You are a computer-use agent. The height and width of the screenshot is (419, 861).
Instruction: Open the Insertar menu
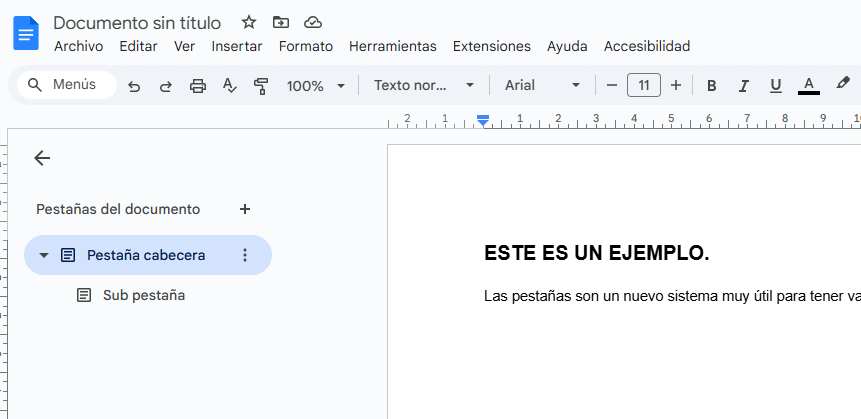pos(237,46)
